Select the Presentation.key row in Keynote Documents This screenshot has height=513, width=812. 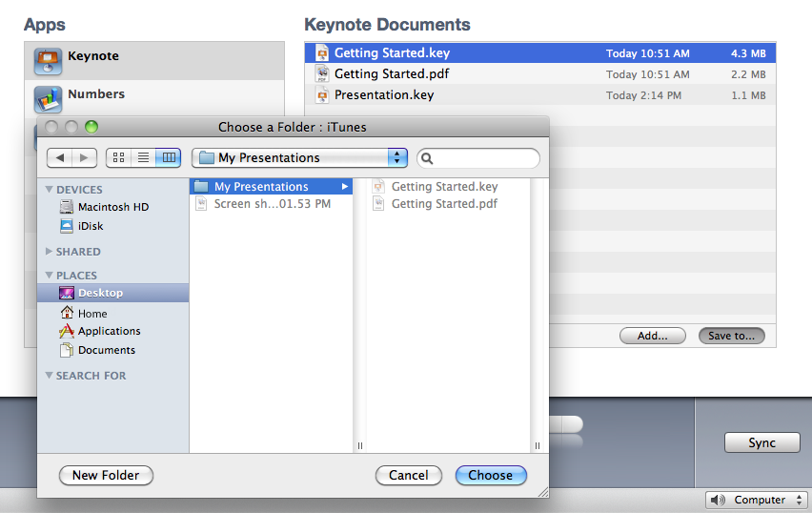(x=540, y=94)
